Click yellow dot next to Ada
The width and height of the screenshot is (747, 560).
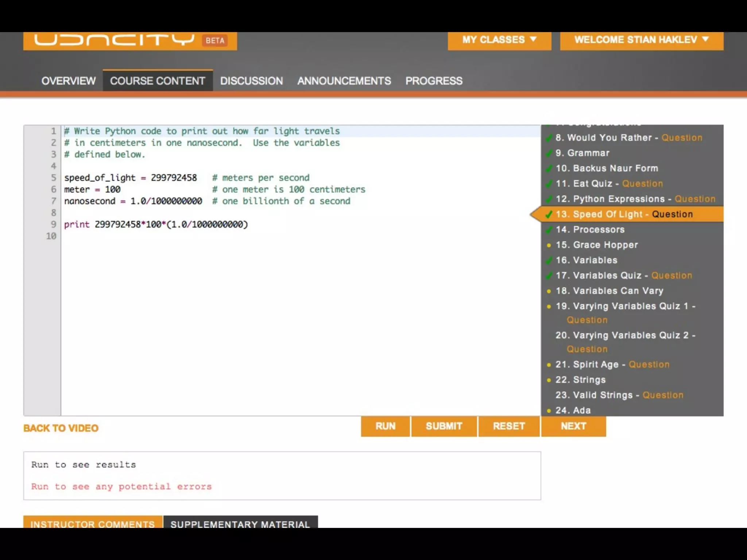pos(549,411)
